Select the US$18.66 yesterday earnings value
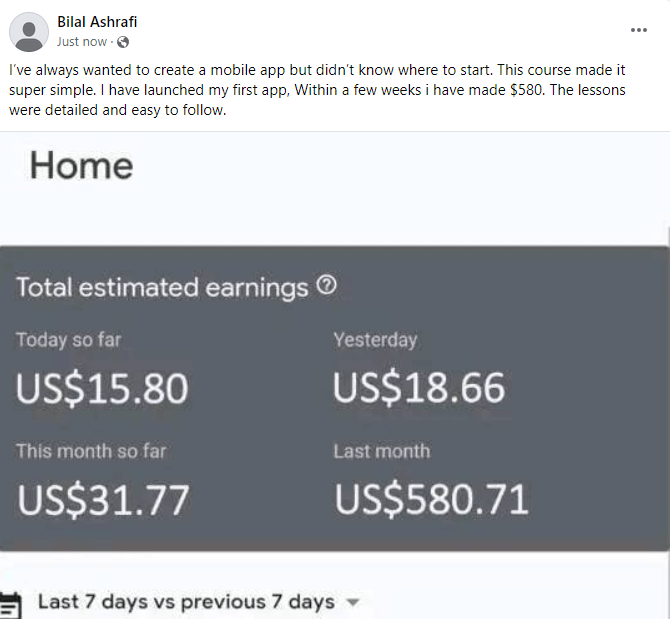670x619 pixels. [419, 388]
